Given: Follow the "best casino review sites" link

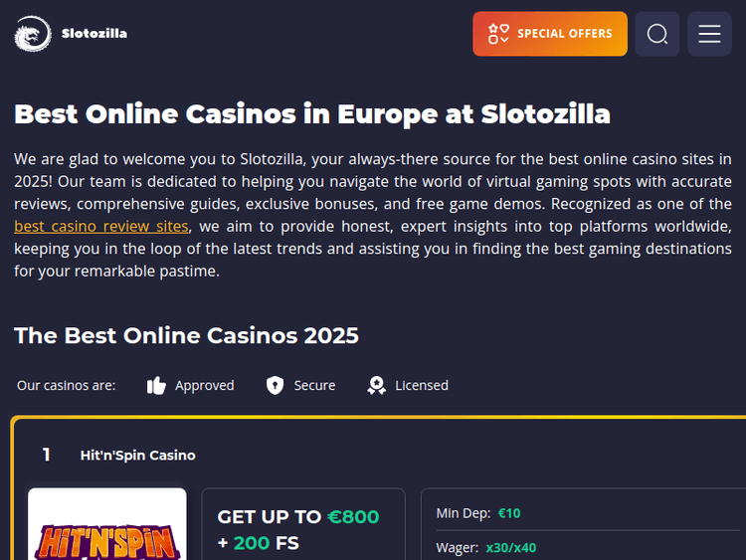Looking at the screenshot, I should [x=100, y=227].
